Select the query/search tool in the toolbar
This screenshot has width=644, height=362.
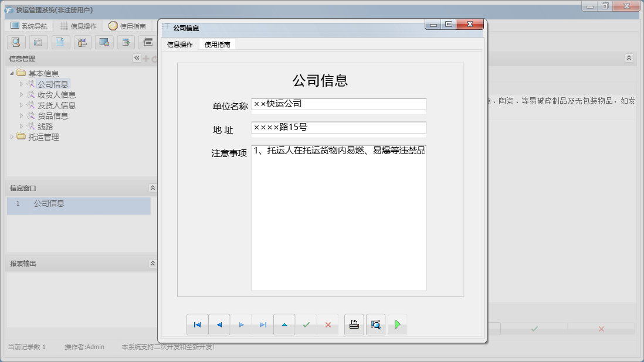(16, 42)
